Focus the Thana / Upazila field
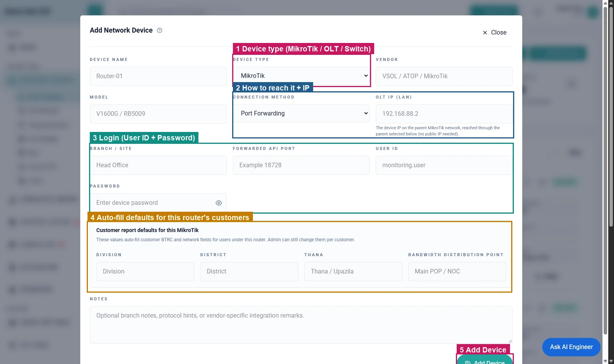 353,272
